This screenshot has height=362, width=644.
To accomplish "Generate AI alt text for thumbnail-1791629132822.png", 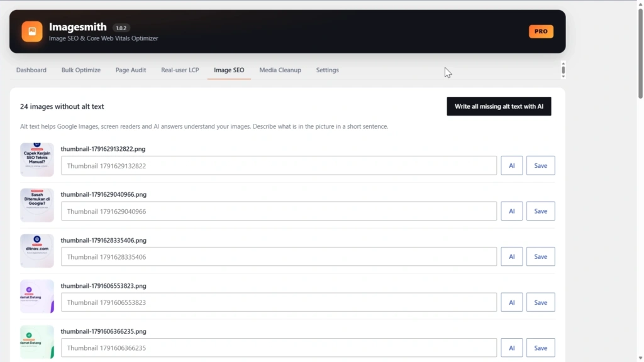I will pyautogui.click(x=512, y=165).
